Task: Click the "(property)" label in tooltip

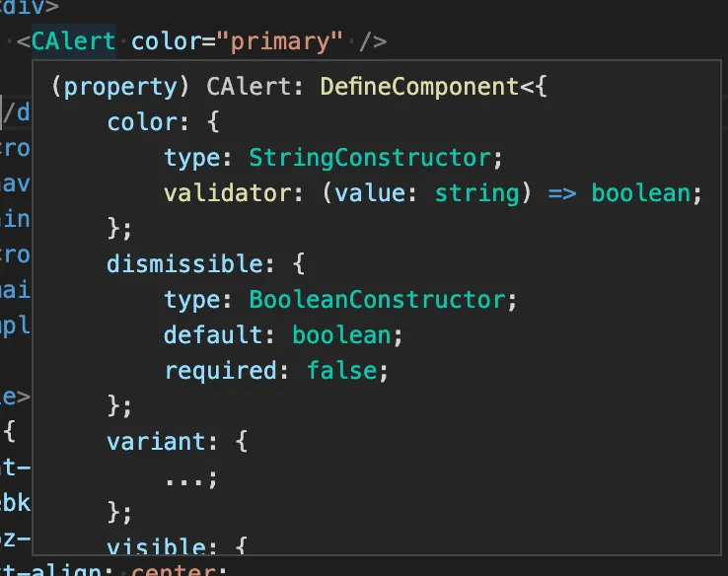Action: [120, 87]
